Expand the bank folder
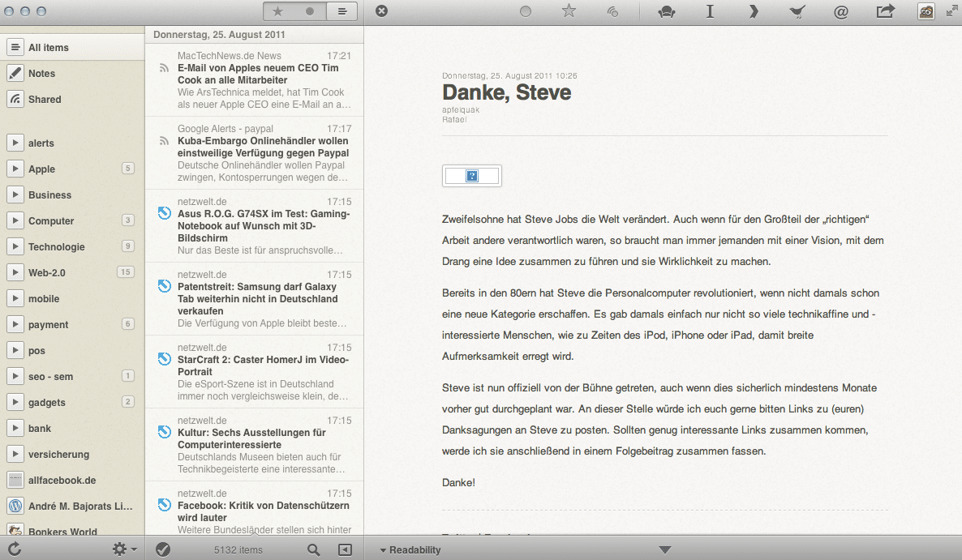 [x=15, y=428]
